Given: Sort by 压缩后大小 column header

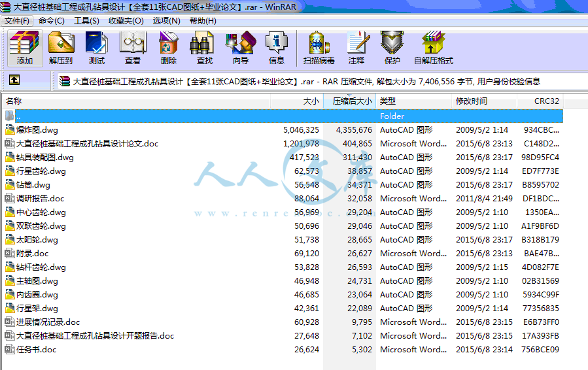Looking at the screenshot, I should pyautogui.click(x=351, y=101).
